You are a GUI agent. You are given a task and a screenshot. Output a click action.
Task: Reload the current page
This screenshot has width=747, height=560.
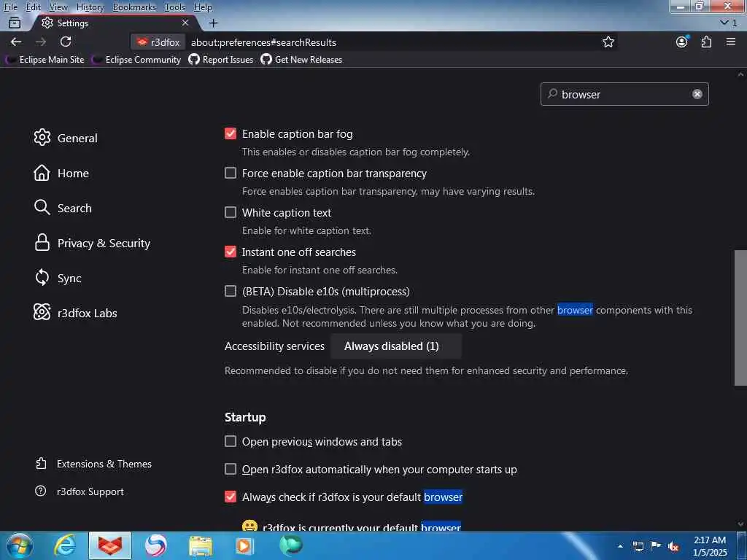pos(66,42)
